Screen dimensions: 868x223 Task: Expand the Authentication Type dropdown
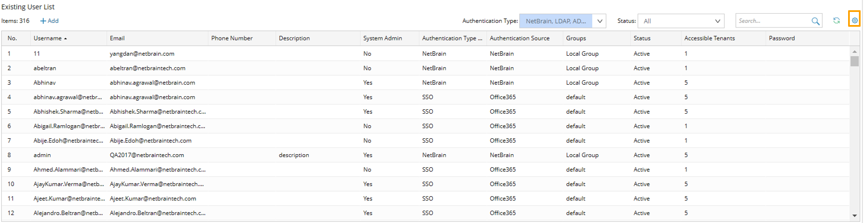tap(601, 20)
